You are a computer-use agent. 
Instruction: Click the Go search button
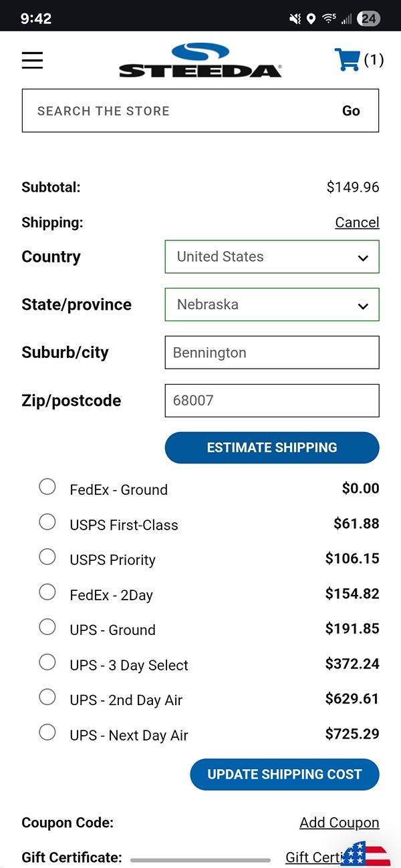point(351,111)
